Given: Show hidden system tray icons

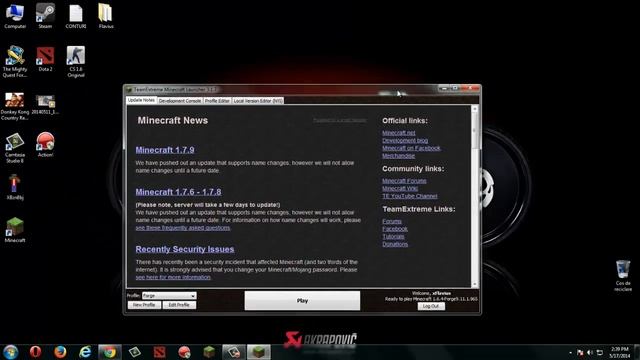Looking at the screenshot, I should [570, 353].
